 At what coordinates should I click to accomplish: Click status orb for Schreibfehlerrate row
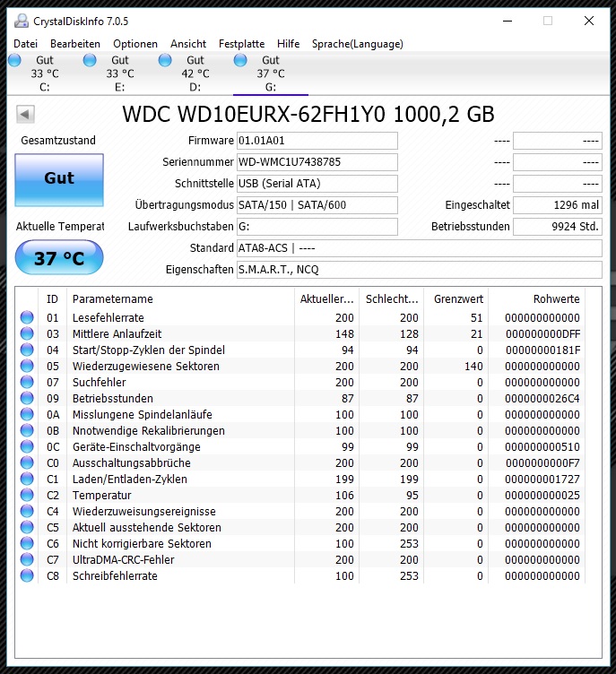click(x=27, y=575)
